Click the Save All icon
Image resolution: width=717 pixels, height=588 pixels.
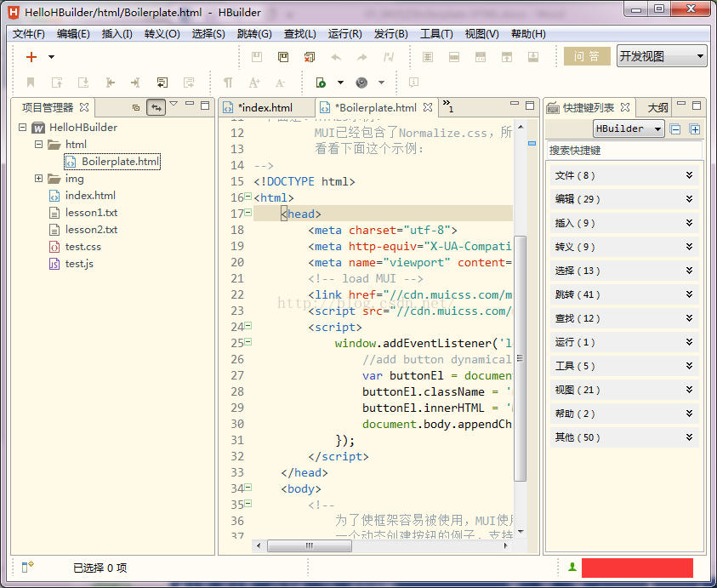pyautogui.click(x=283, y=57)
